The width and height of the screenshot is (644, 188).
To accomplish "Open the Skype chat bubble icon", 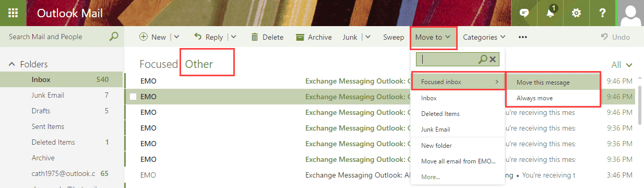I will [x=524, y=13].
